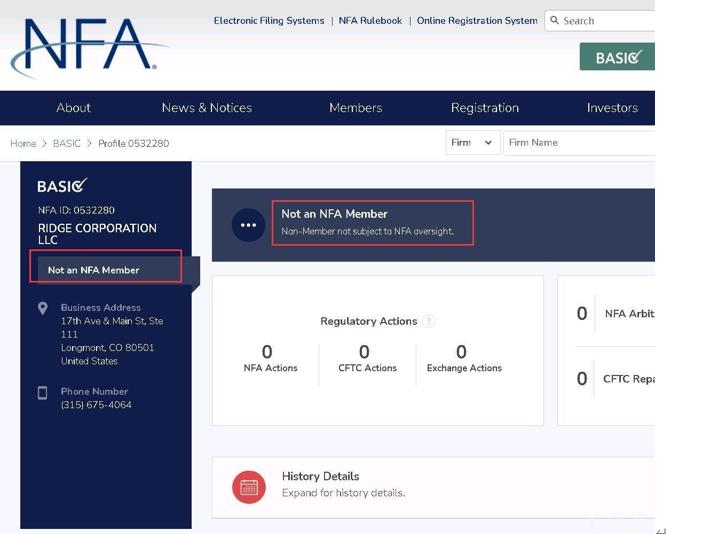
Task: Expand the History Details section
Action: [x=343, y=485]
